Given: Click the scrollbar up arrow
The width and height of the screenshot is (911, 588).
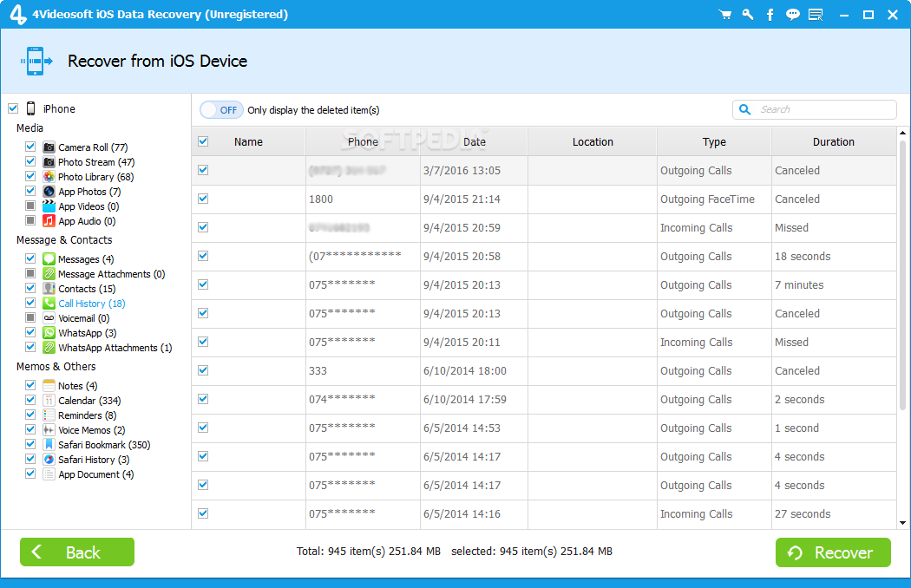Looking at the screenshot, I should 903,133.
